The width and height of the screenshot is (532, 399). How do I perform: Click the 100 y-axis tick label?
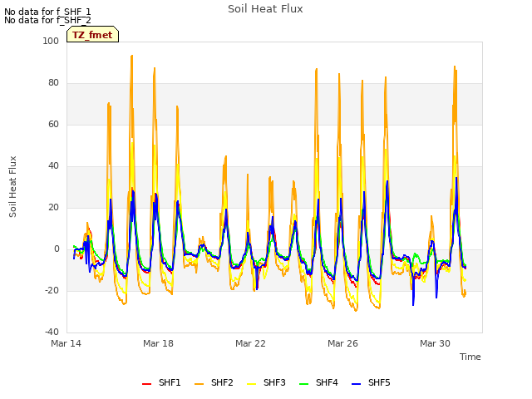coord(51,41)
